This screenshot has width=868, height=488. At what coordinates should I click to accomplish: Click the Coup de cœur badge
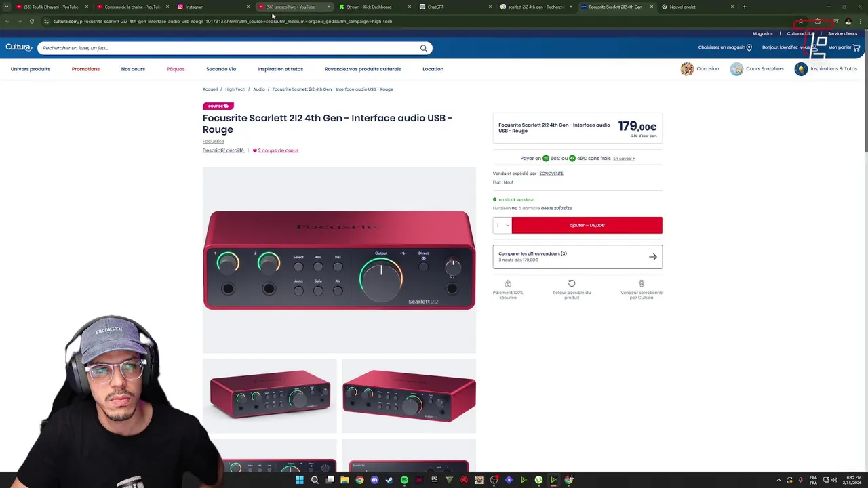(218, 106)
